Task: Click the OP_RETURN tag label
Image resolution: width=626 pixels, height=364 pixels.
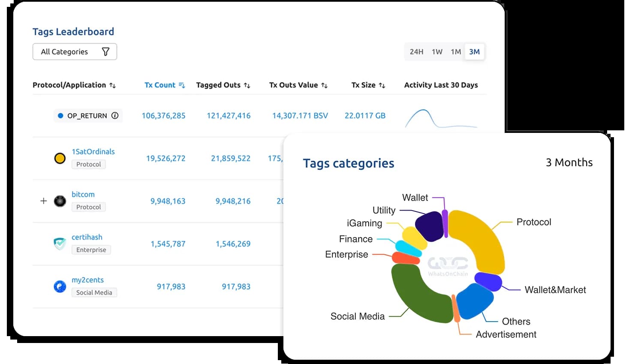Action: point(88,115)
